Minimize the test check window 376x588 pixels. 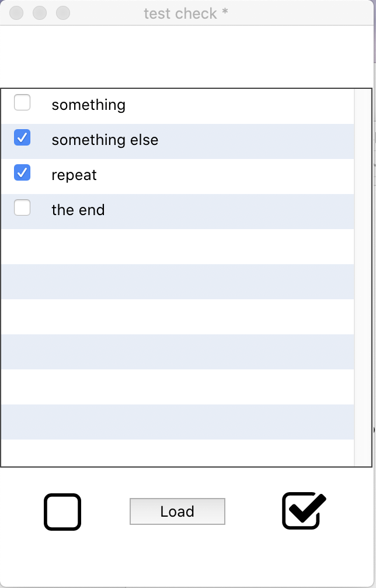pos(40,13)
